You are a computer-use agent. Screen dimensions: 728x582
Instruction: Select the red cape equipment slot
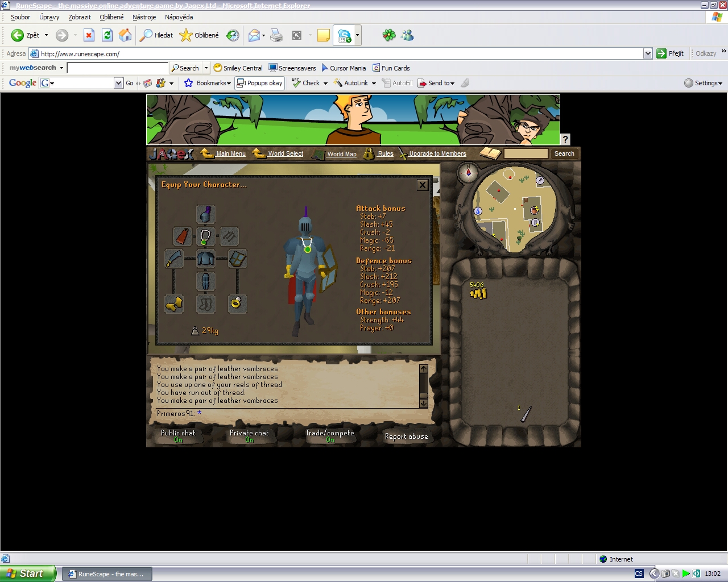(183, 236)
